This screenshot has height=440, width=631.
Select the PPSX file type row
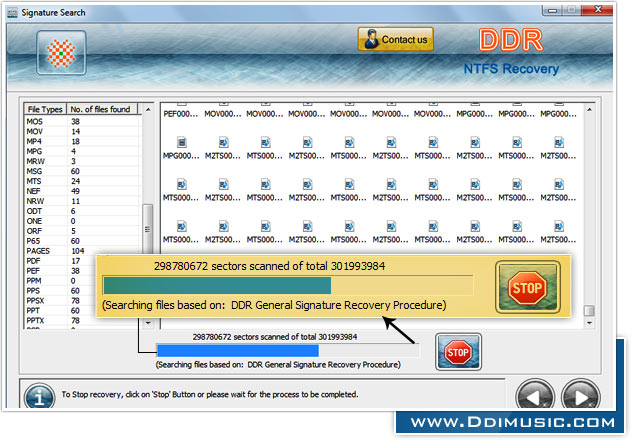(x=60, y=300)
